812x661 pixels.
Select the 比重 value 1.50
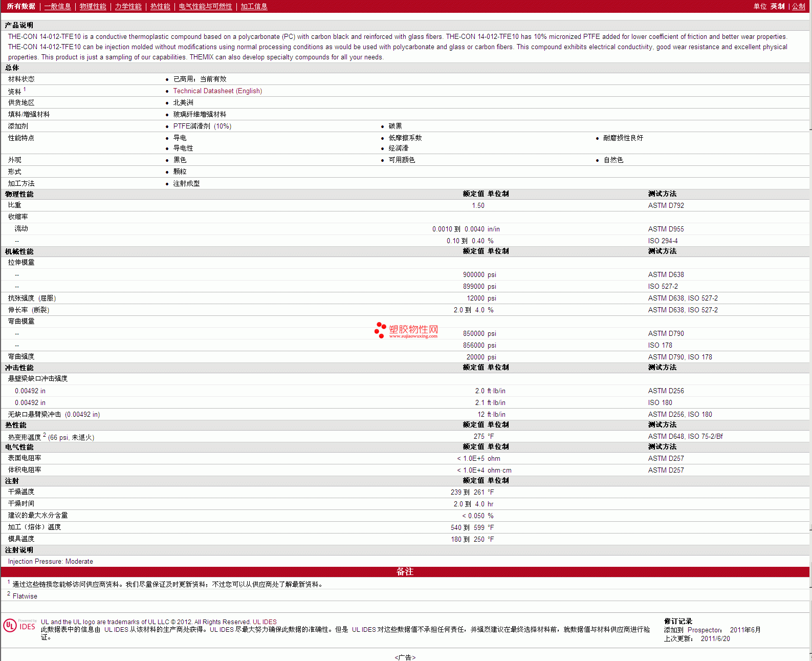478,205
